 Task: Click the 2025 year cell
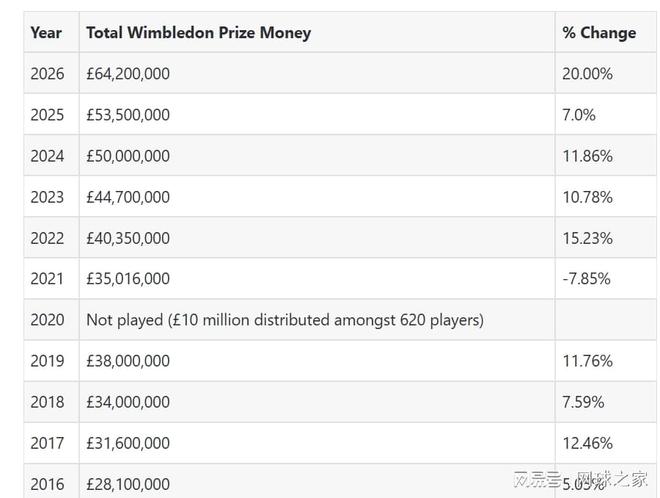click(47, 115)
